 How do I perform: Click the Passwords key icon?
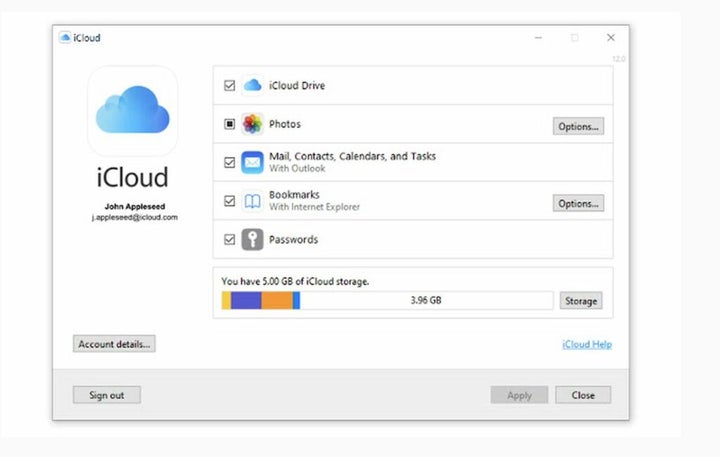pos(252,240)
